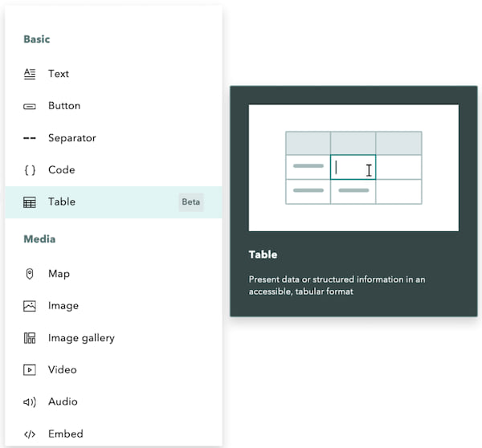Image resolution: width=482 pixels, height=448 pixels.
Task: Choose the Embed option
Action: tap(113, 434)
